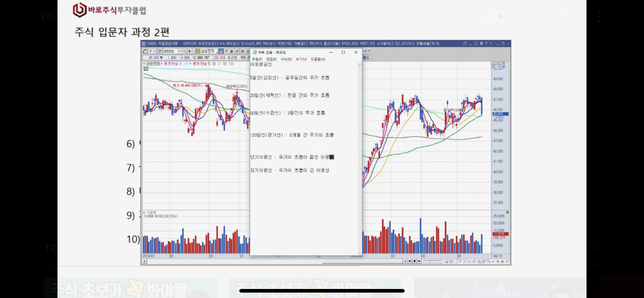Click the Notepad line starting with 장기이평선
Image resolution: width=644 pixels, height=298 pixels.
click(x=290, y=171)
